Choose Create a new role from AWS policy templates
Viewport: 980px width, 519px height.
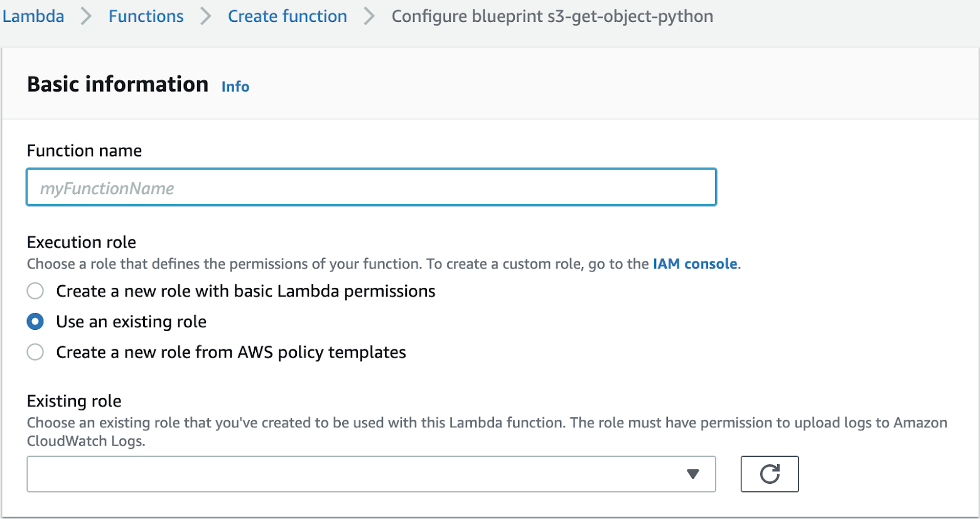click(x=35, y=352)
